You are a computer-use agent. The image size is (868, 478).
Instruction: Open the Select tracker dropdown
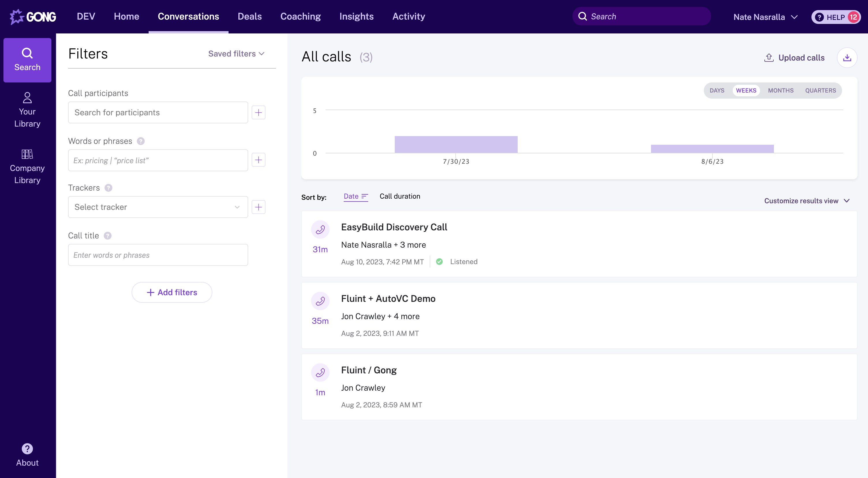point(158,207)
